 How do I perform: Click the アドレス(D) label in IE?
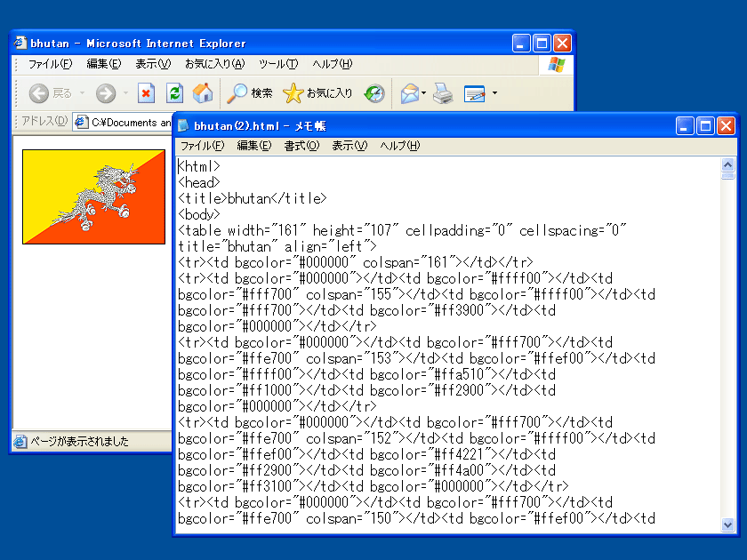(x=44, y=121)
